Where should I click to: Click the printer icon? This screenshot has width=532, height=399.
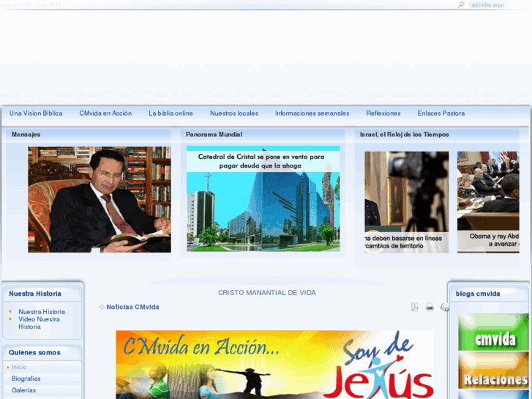click(x=430, y=307)
